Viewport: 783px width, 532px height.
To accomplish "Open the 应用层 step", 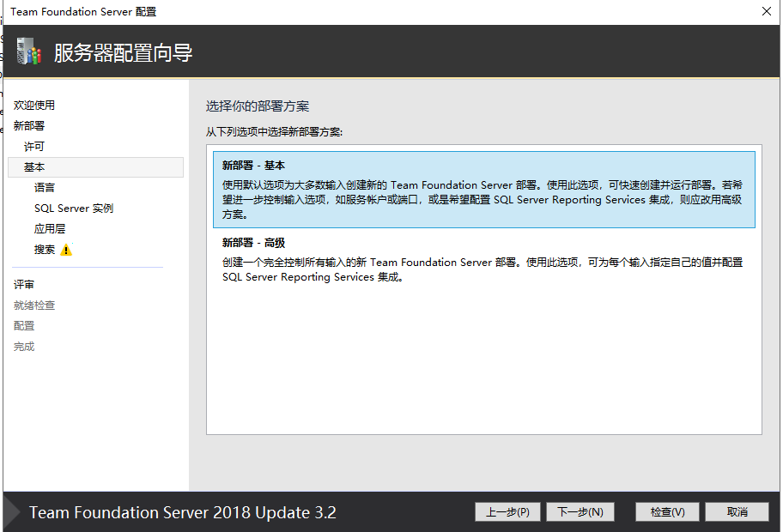I will pyautogui.click(x=50, y=228).
